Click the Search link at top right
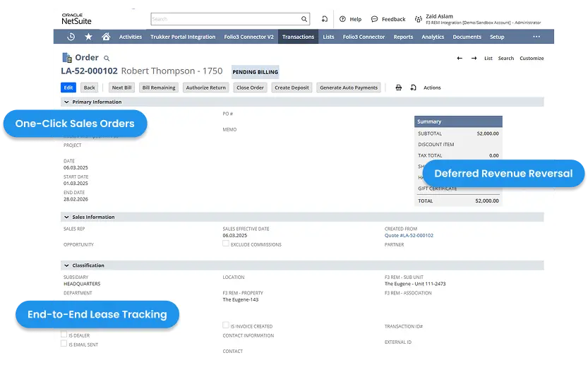Screen dimensions: 588x365 coord(506,58)
